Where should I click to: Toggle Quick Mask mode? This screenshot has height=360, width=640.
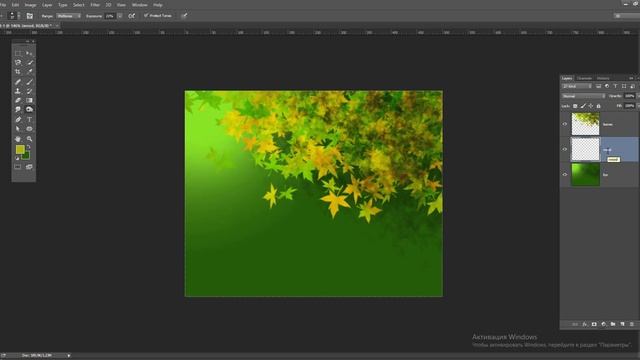18,167
